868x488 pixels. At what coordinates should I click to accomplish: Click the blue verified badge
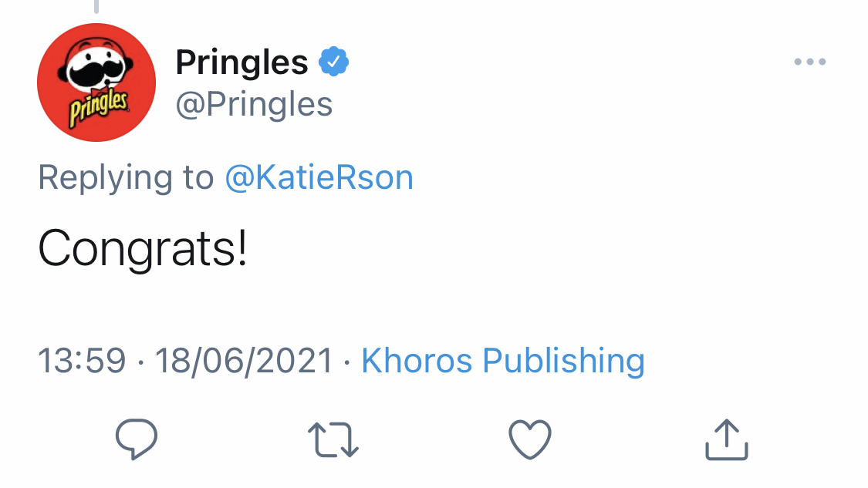tap(334, 62)
